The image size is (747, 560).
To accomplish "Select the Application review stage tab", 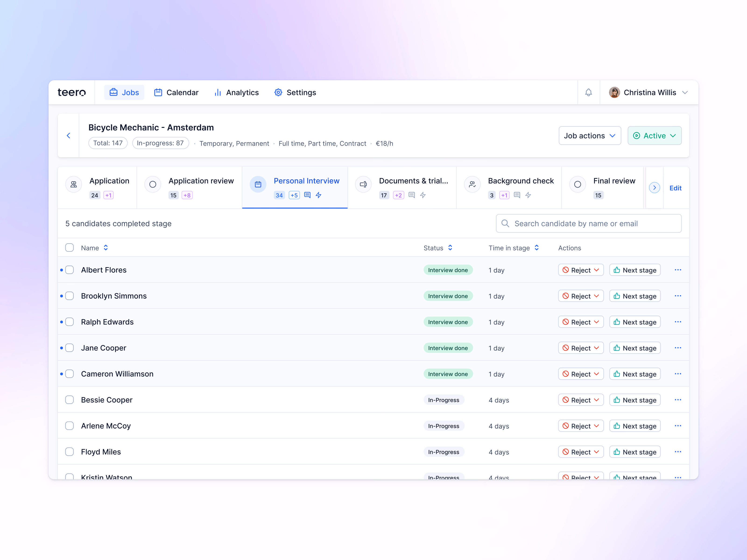I will 190,188.
